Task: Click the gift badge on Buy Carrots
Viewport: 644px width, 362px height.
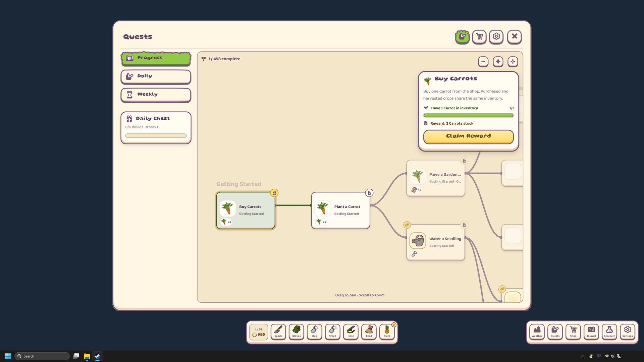Action: (x=274, y=193)
